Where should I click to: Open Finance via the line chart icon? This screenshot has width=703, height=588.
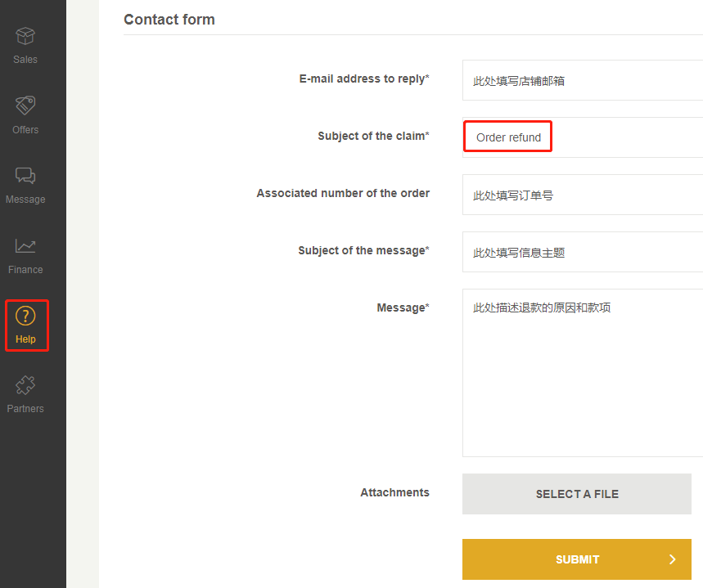[x=25, y=245]
